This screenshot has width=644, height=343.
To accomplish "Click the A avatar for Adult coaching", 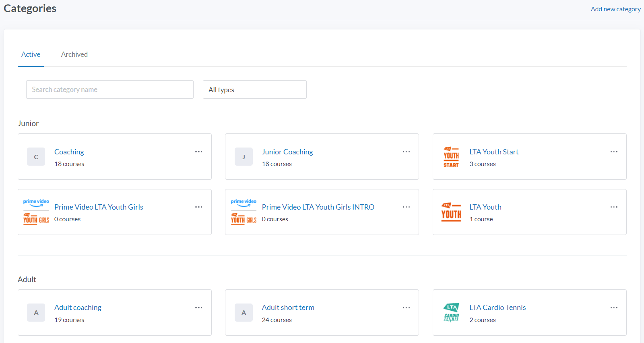I will (36, 313).
